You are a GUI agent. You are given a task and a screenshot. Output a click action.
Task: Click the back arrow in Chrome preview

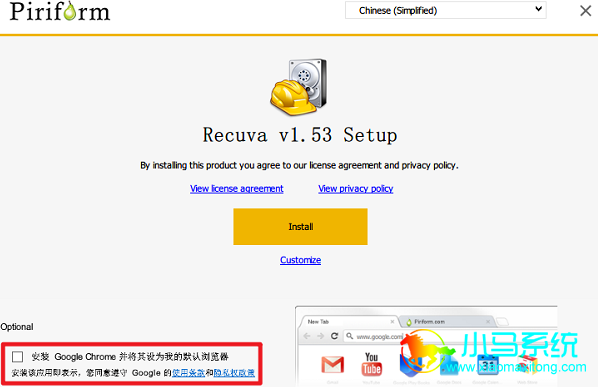click(307, 336)
